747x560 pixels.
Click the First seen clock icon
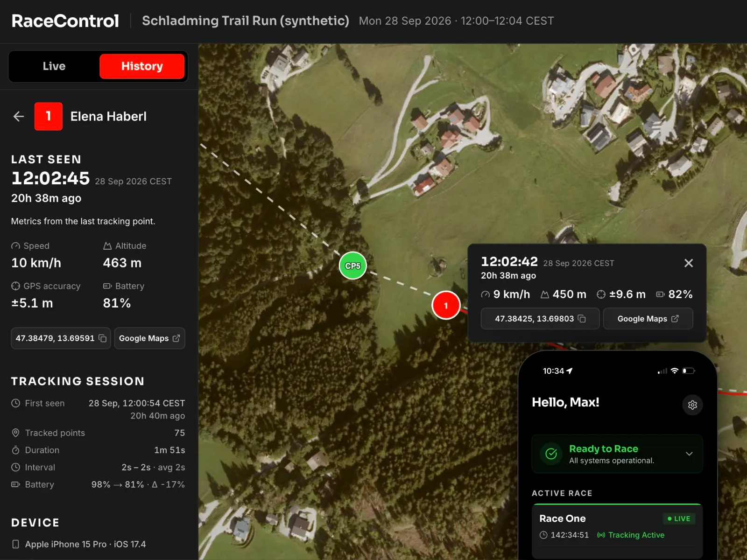point(15,403)
